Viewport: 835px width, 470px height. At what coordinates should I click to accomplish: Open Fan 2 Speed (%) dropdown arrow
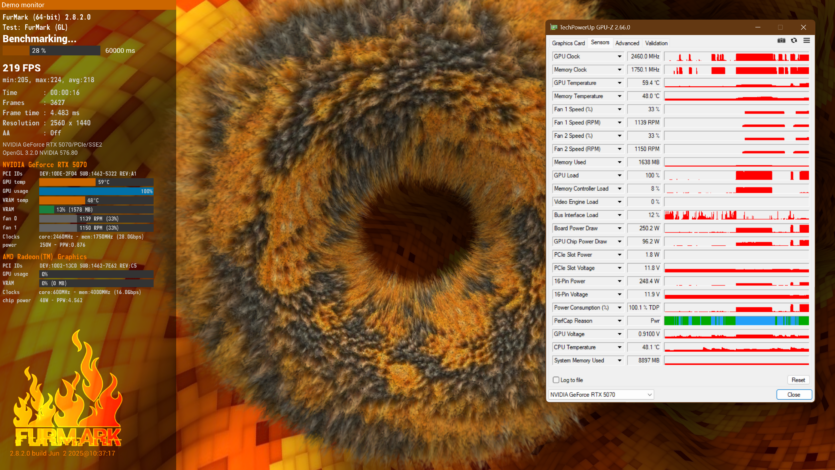[x=619, y=136]
